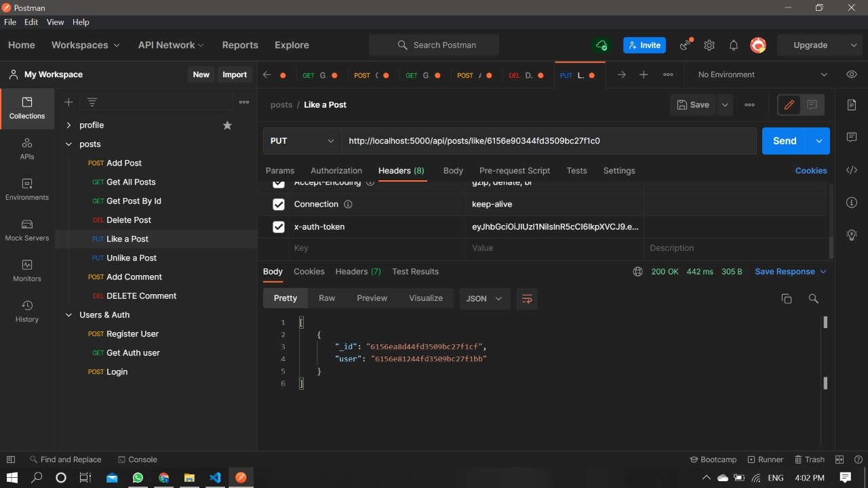The width and height of the screenshot is (868, 488).
Task: Collapse the Users & Auth collection
Action: [68, 315]
